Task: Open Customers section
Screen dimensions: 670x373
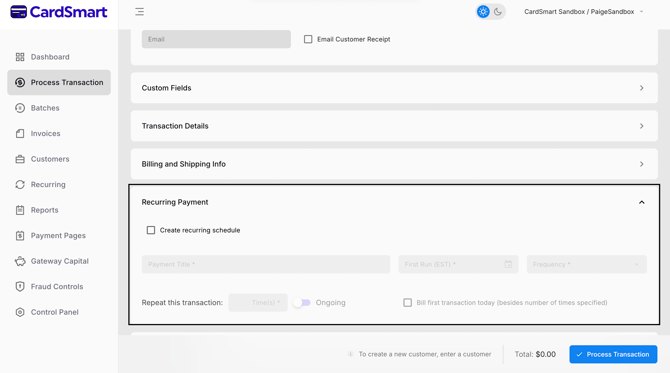Action: [50, 159]
